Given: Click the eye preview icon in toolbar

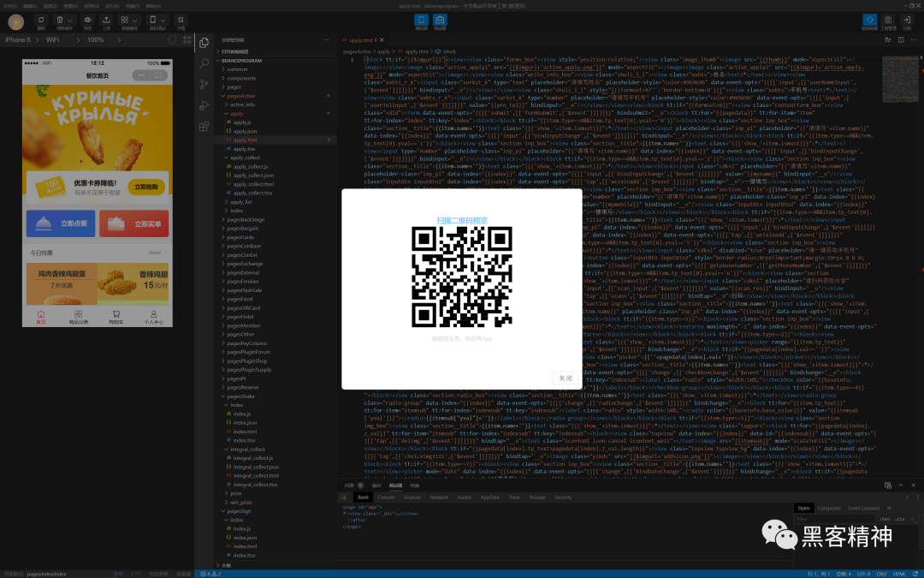Looking at the screenshot, I should coord(87,20).
